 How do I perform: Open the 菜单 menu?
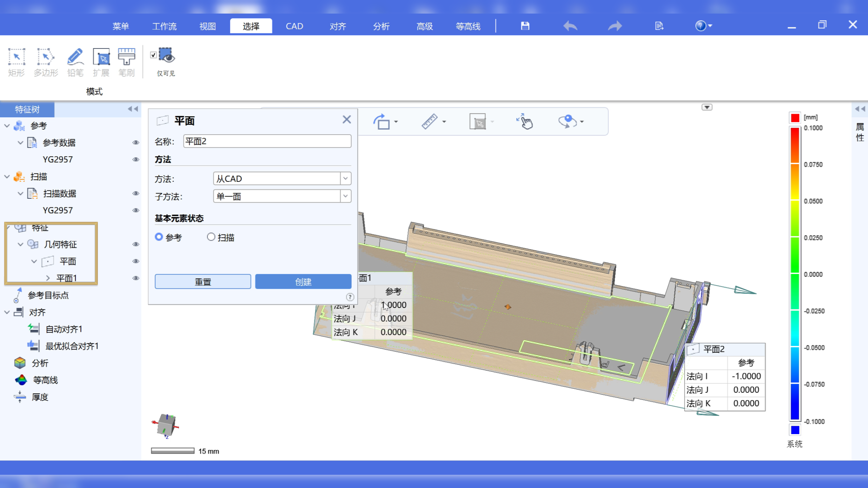click(x=120, y=26)
